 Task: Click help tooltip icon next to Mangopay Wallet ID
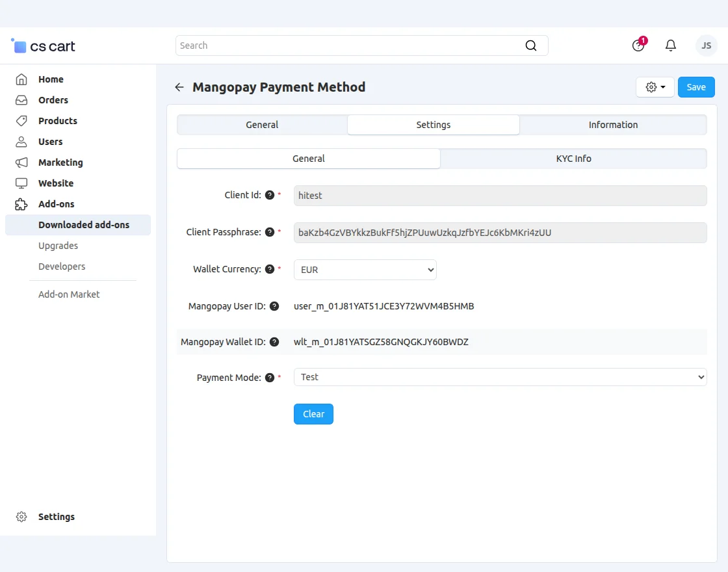(274, 342)
